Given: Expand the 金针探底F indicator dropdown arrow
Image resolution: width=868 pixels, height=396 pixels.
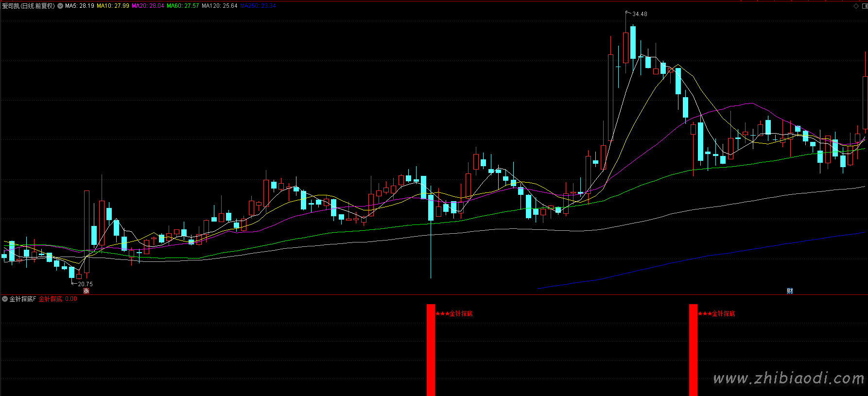Looking at the screenshot, I should click(x=5, y=299).
